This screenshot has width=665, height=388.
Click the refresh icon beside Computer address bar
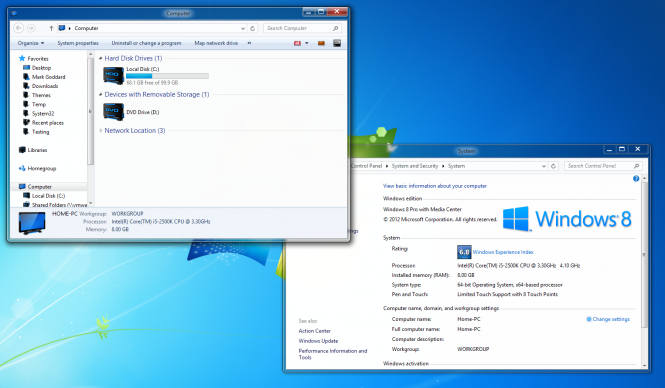tap(252, 28)
